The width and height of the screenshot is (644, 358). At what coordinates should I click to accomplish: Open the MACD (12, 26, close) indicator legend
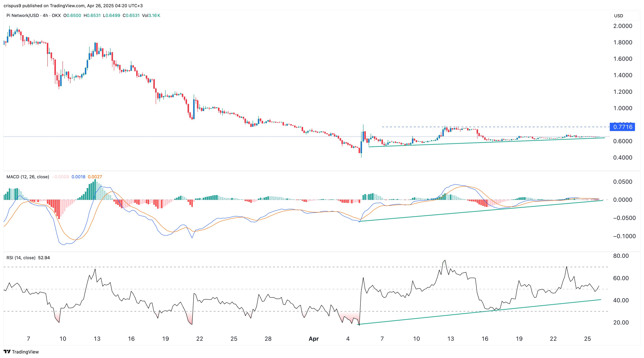[x=28, y=177]
